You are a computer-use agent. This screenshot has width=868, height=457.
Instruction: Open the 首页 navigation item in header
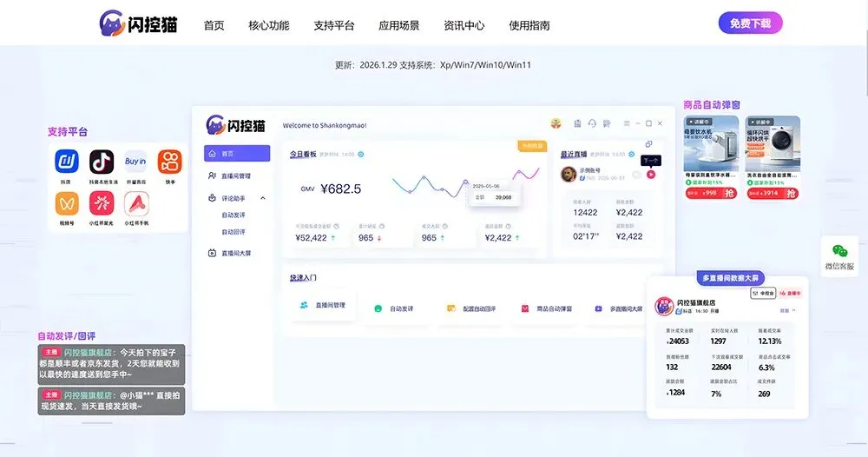click(x=214, y=25)
